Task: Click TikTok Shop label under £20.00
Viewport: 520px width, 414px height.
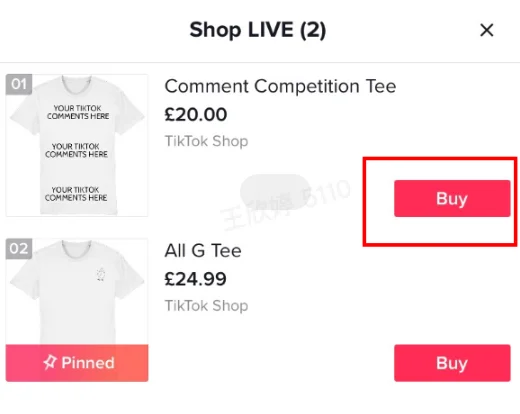Action: click(207, 141)
